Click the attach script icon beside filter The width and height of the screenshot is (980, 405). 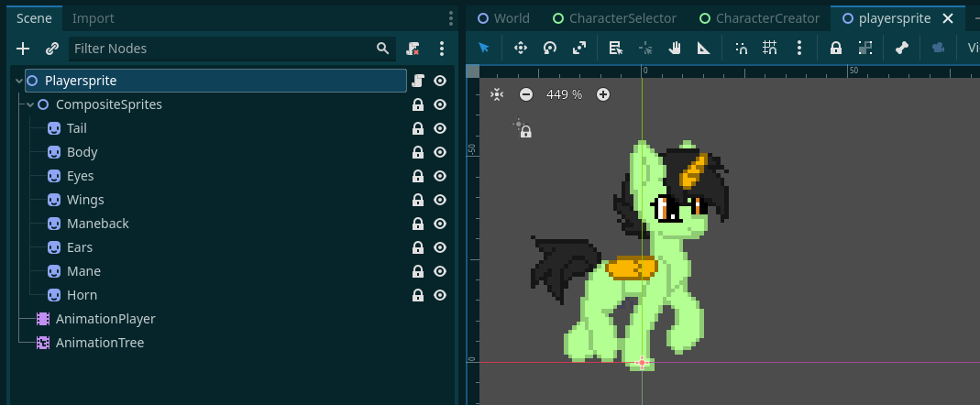[413, 49]
